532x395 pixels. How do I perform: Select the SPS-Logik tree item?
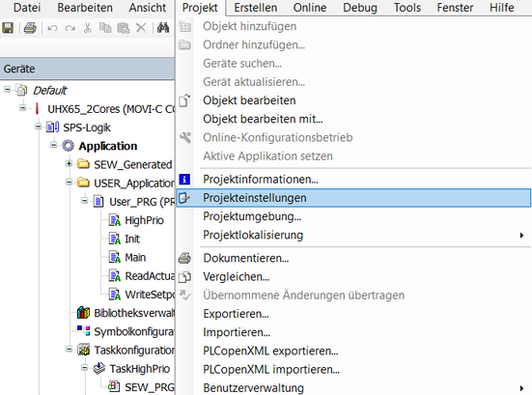pyautogui.click(x=87, y=127)
